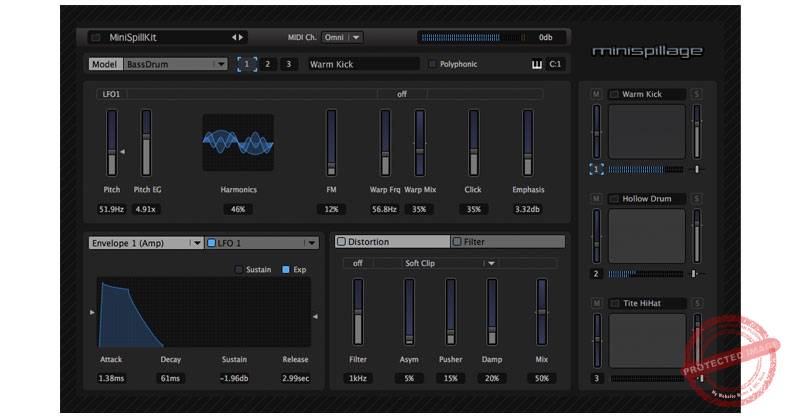800x417 pixels.
Task: Open the Model BassDrum dropdown
Action: 175,64
